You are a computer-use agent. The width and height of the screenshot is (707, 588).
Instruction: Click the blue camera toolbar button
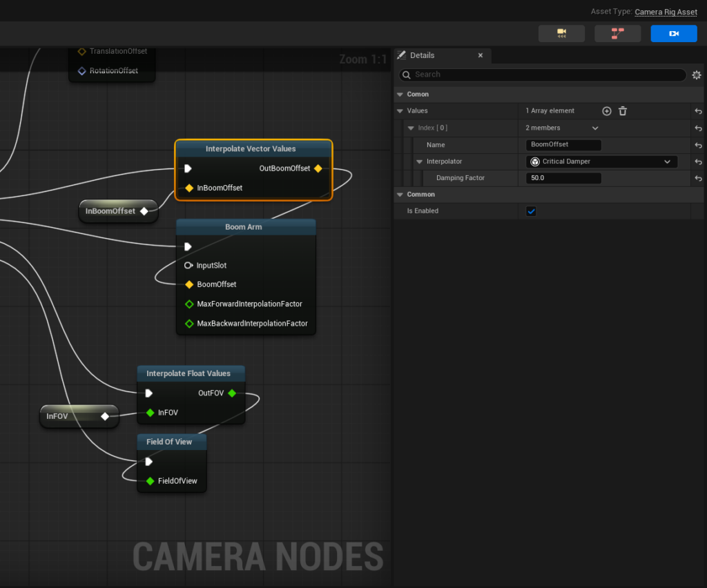click(x=674, y=33)
